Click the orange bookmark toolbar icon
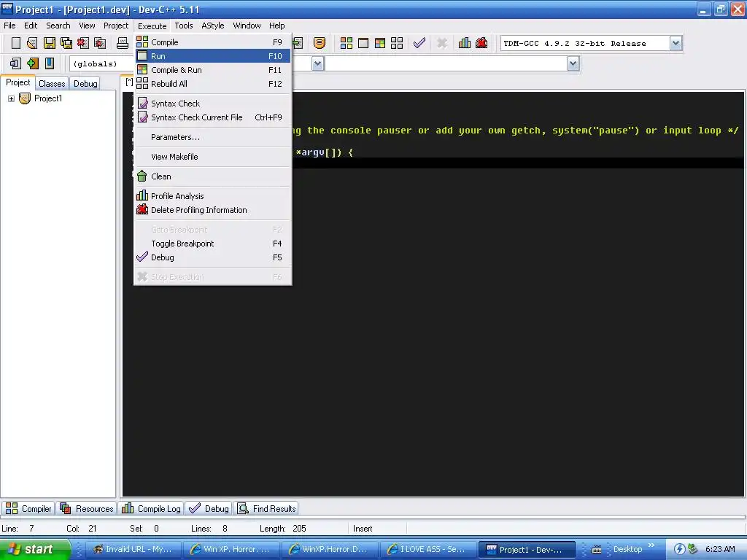This screenshot has width=747, height=560. (320, 43)
